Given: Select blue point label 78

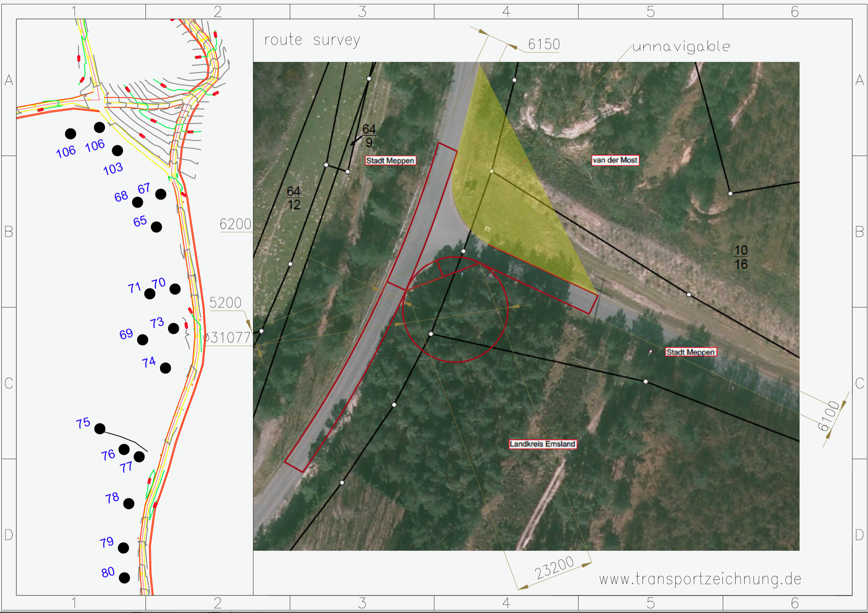Looking at the screenshot, I should pos(112,498).
